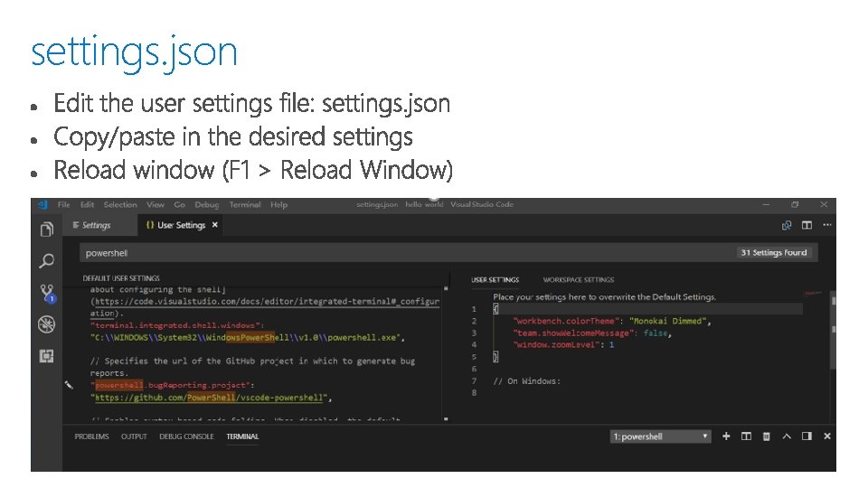
Task: Click the terminal.integrated.shell.windows setting key
Action: (x=177, y=325)
